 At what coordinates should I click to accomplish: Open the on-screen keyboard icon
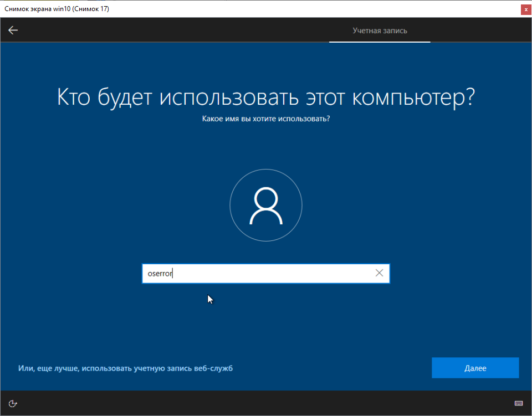tap(519, 403)
